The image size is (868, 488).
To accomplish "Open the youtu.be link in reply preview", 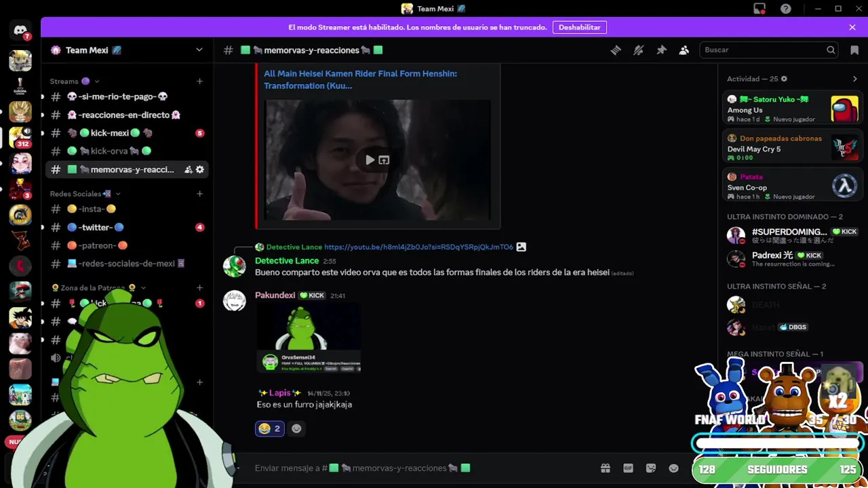I will point(418,247).
